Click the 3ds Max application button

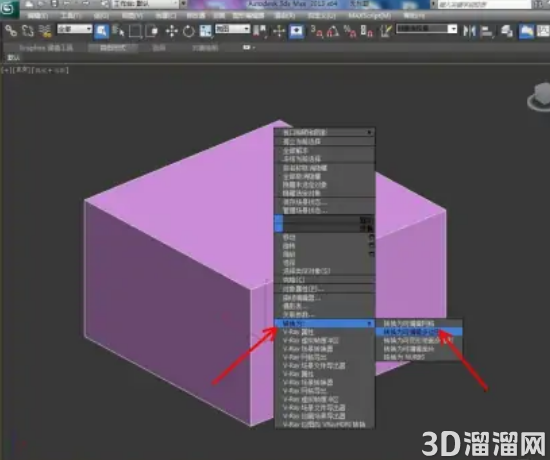point(8,9)
